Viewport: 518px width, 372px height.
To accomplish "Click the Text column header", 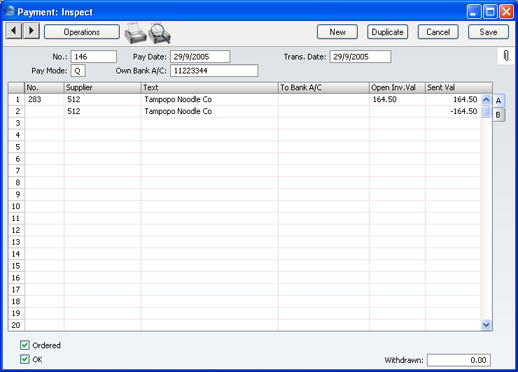I will (210, 88).
